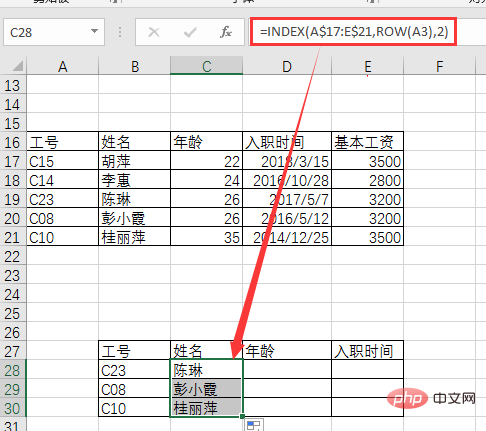Image resolution: width=486 pixels, height=431 pixels.
Task: Select column D header
Action: point(287,66)
